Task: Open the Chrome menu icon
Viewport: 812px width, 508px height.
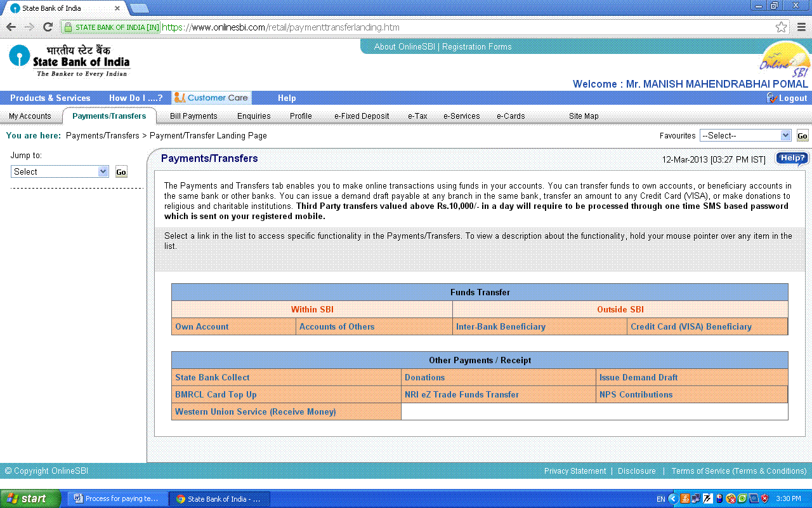Action: click(801, 27)
